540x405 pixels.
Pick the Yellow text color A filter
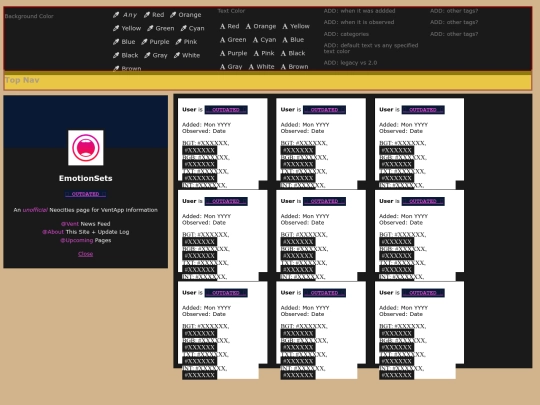(296, 26)
